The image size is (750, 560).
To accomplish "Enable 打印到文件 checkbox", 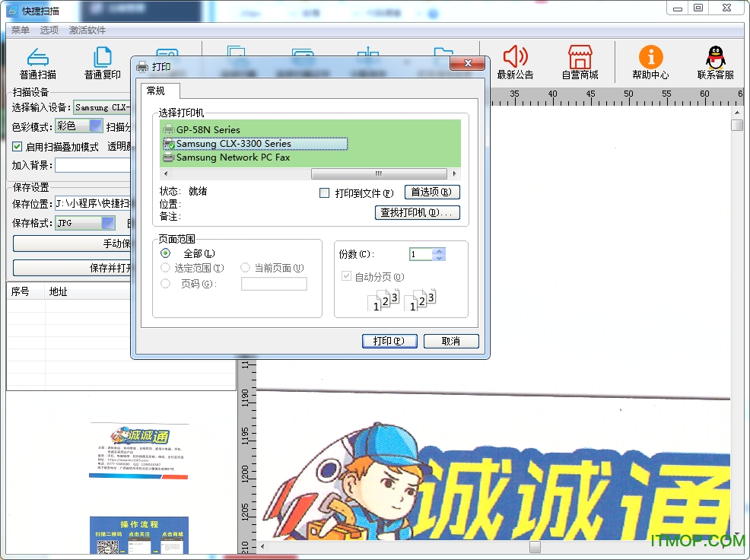I will 325,193.
